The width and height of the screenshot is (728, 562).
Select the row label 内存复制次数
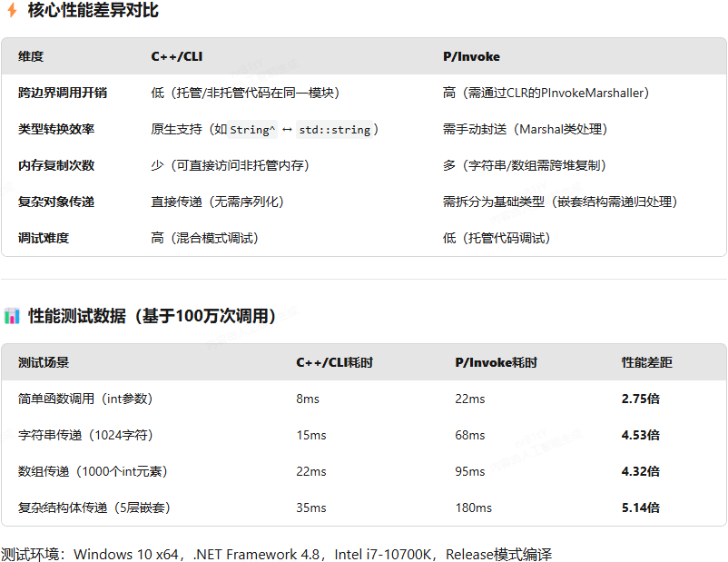click(x=56, y=165)
